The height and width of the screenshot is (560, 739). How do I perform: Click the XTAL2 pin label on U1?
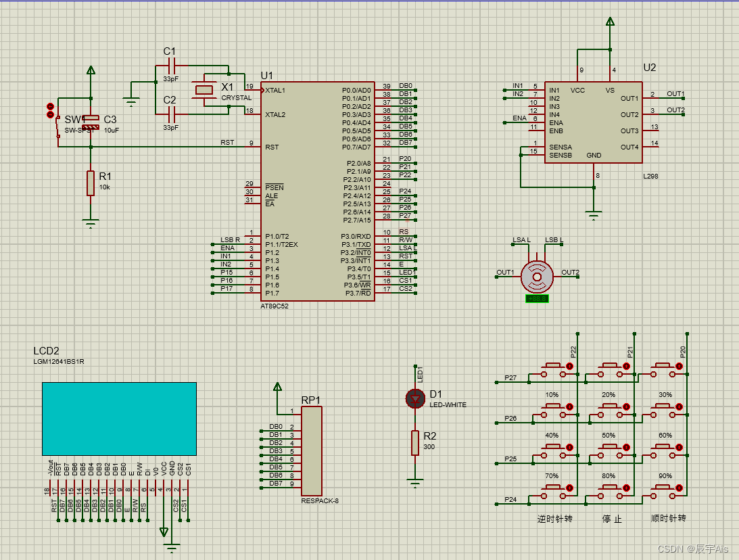click(275, 114)
